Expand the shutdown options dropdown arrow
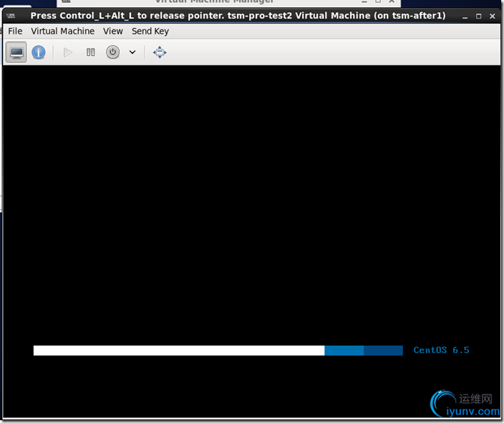 point(132,52)
